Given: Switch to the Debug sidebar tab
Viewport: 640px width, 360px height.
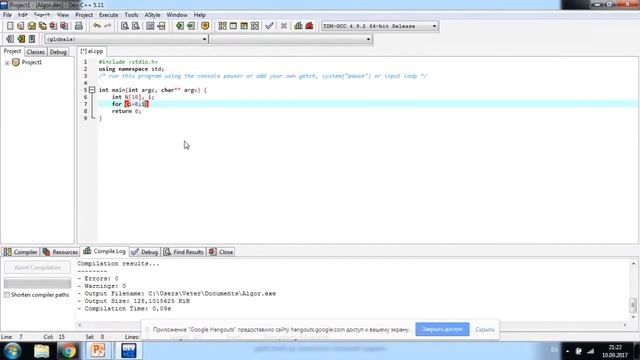Looking at the screenshot, I should click(x=58, y=52).
